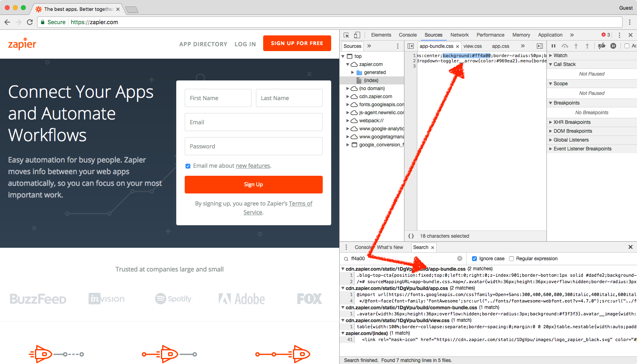The image size is (637, 364).
Task: Expand Event Listener Breakpoints section
Action: point(550,149)
